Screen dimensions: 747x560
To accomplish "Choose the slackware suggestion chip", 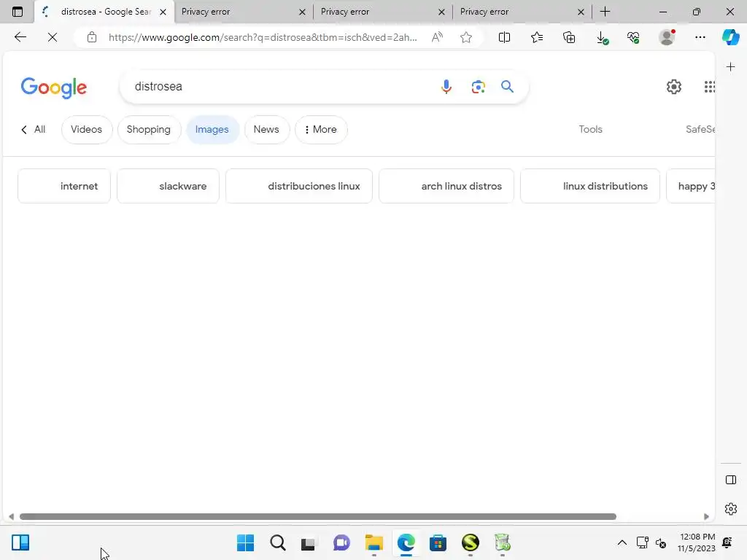I will (168, 186).
